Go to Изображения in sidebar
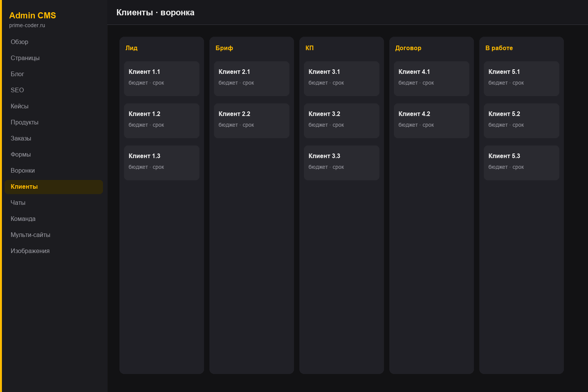Screen dimensions: 588x392 pyautogui.click(x=54, y=251)
